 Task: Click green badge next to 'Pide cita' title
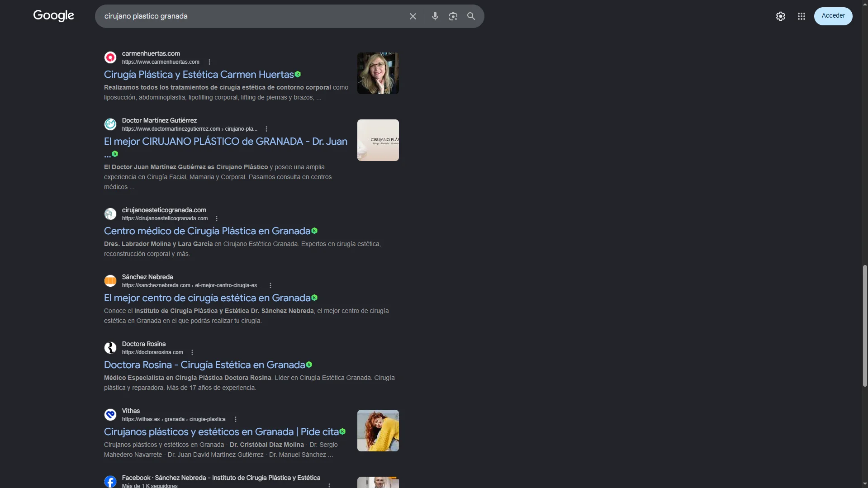(x=342, y=431)
